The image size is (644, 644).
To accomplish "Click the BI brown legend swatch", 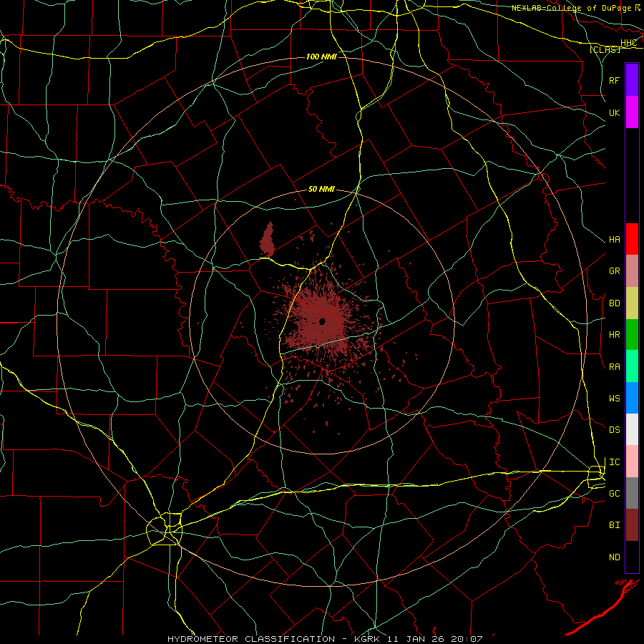I will (632, 525).
